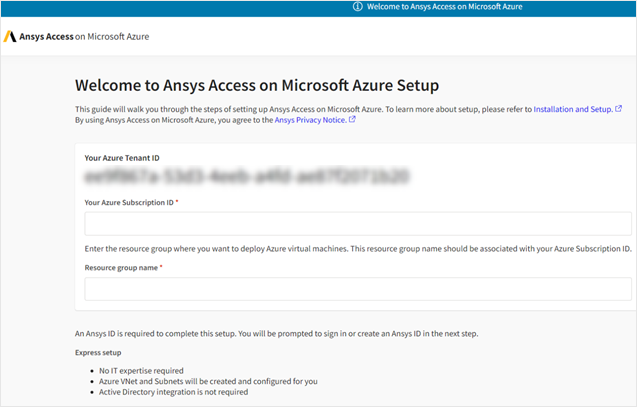Click the 'Resource group name' label
637x407 pixels.
tap(122, 268)
